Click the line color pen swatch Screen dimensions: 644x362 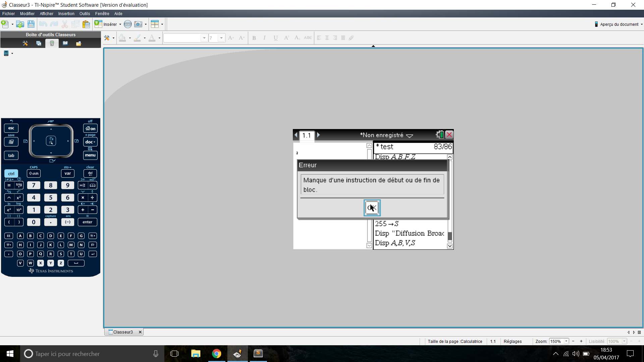(137, 38)
